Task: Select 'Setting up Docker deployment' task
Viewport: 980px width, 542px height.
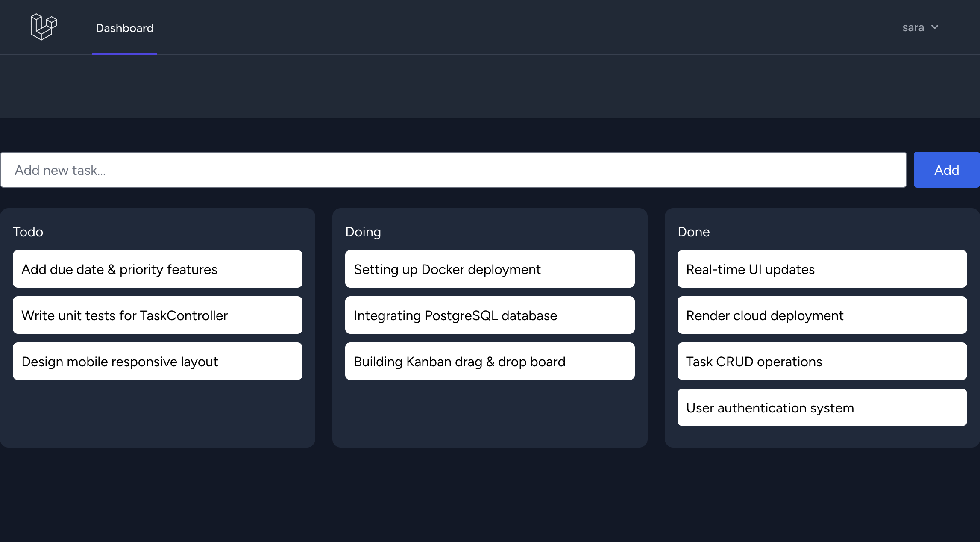Action: point(490,269)
